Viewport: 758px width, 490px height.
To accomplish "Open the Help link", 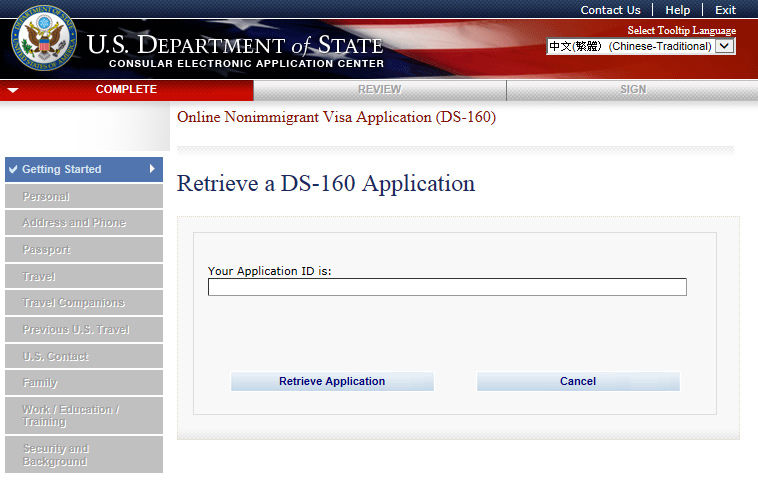I will point(677,10).
